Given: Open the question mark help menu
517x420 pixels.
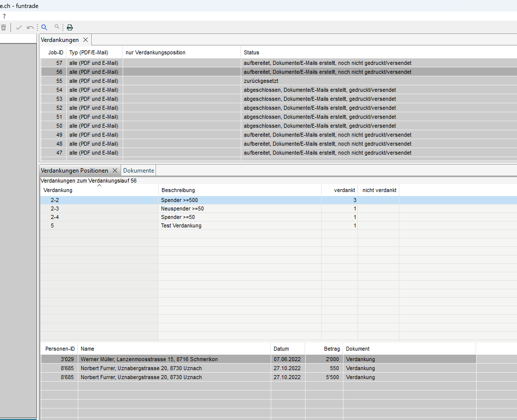Looking at the screenshot, I should point(4,16).
